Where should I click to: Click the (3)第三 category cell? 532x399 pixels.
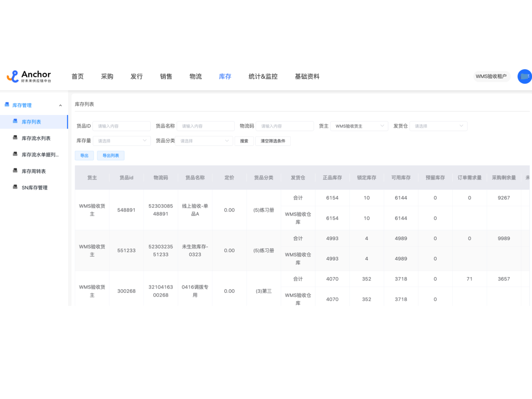pos(264,291)
